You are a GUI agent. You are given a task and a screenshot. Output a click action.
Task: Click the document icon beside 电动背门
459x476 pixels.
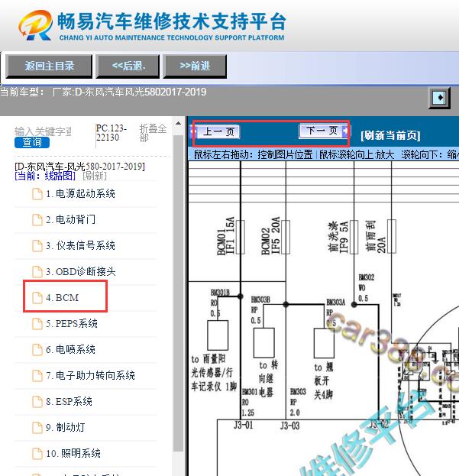click(37, 220)
